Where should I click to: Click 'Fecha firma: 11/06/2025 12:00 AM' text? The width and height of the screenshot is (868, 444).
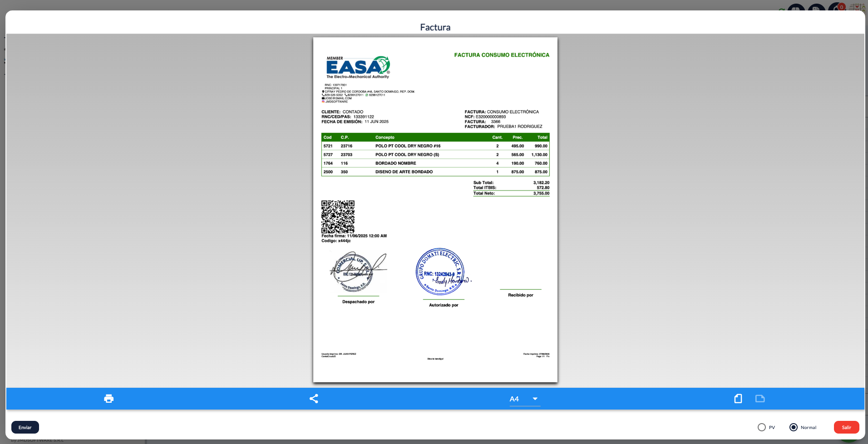coord(354,236)
